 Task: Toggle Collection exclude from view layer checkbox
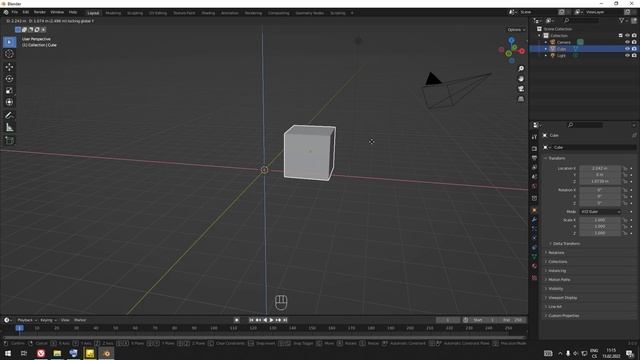coord(620,36)
